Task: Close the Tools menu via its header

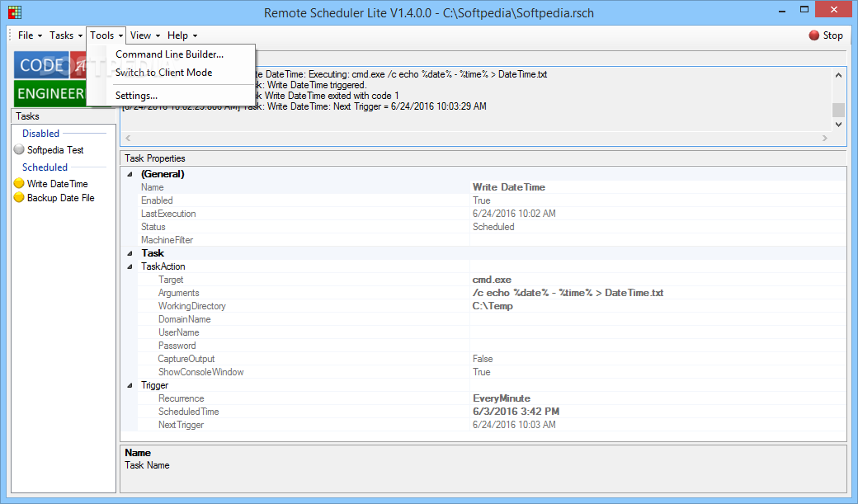Action: (x=106, y=35)
